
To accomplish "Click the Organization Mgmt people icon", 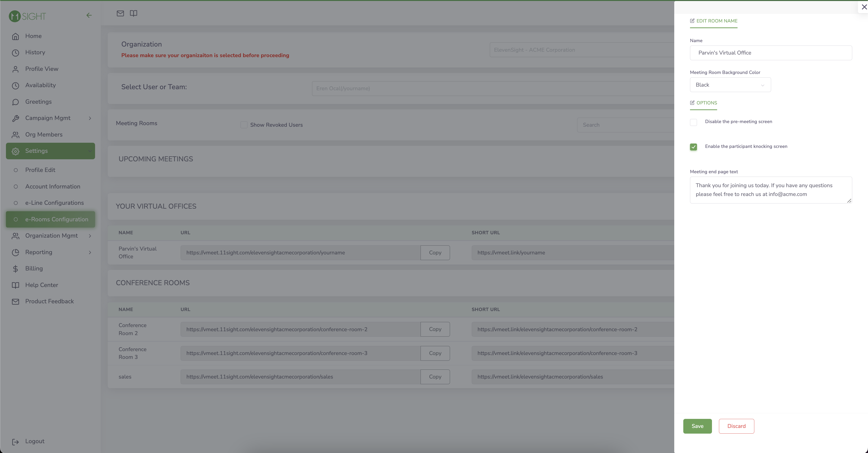I will [16, 236].
